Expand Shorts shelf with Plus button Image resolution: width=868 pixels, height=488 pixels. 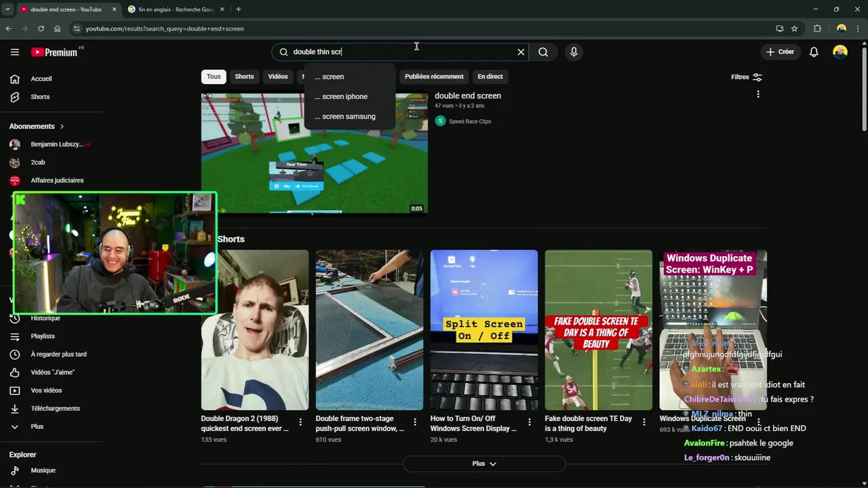[x=484, y=464]
